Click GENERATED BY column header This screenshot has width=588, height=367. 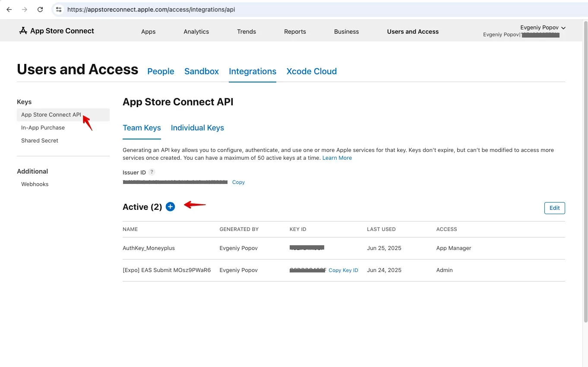click(239, 229)
